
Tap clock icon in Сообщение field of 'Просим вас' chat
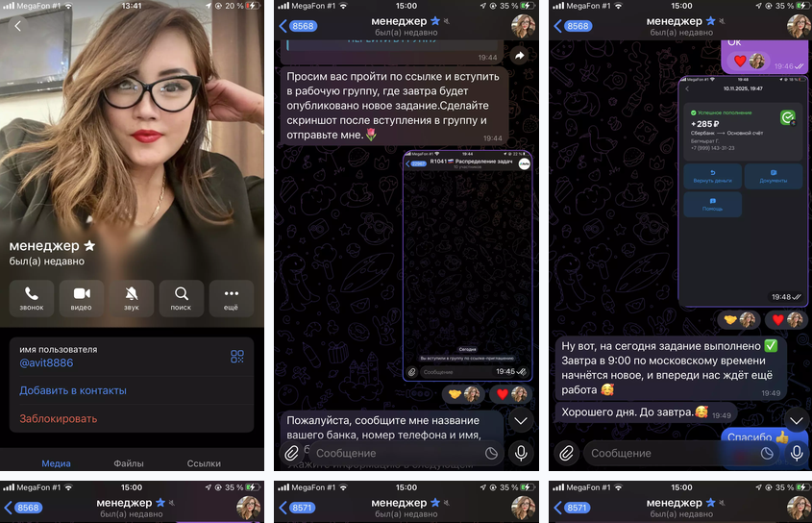click(x=491, y=454)
